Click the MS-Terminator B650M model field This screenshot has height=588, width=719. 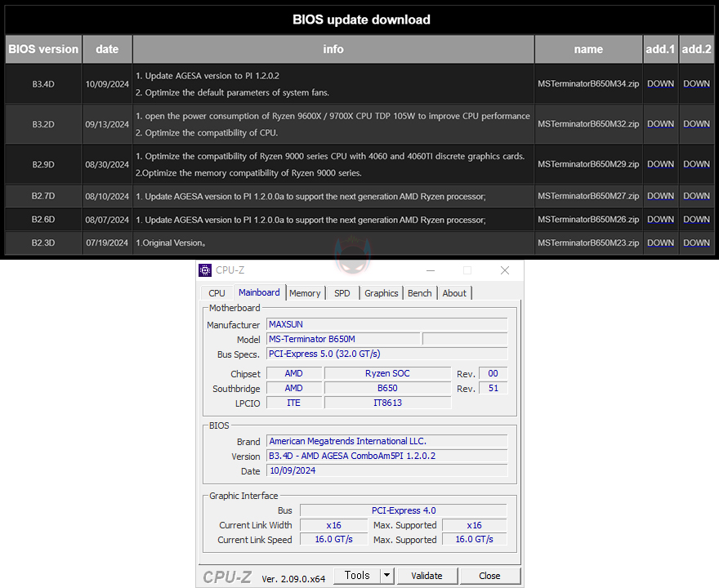(x=343, y=339)
